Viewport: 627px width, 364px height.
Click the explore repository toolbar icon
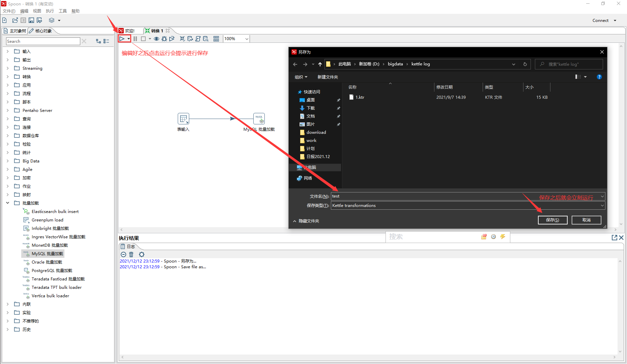click(x=23, y=20)
